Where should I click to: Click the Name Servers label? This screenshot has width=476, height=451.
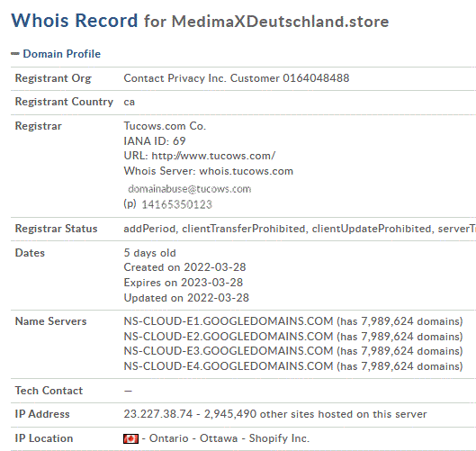(x=50, y=321)
